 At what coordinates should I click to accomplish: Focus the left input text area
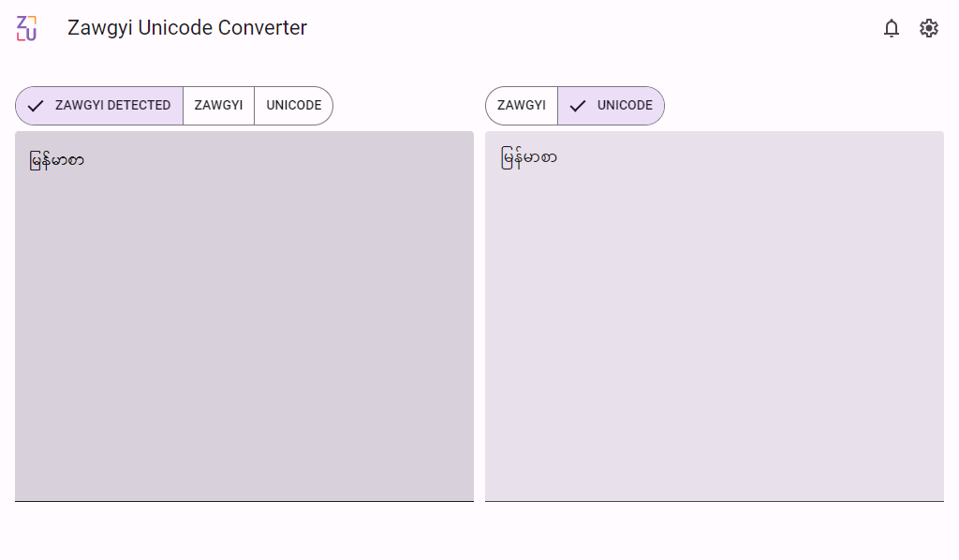[x=243, y=328]
